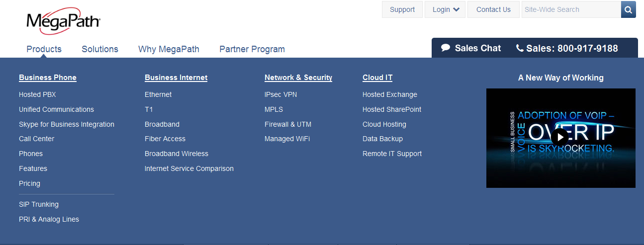Select Skype for Business Integration
The image size is (644, 245).
pyautogui.click(x=67, y=124)
